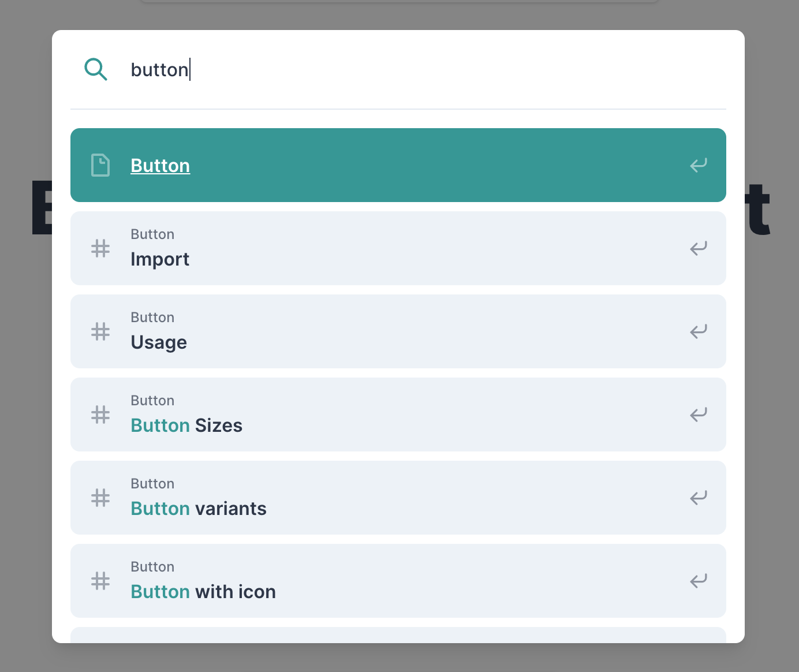Click the return arrow on Button variants row
The image size is (799, 672).
pyautogui.click(x=699, y=498)
